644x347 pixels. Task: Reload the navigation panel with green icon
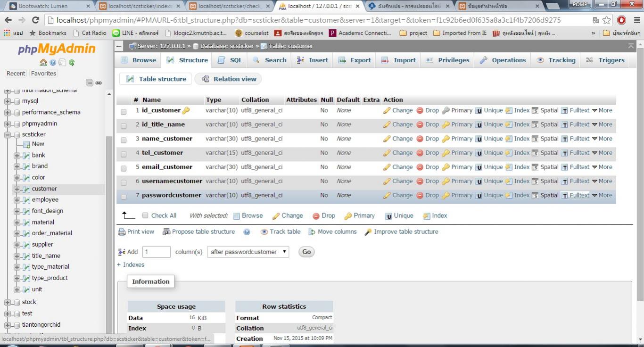(72, 62)
